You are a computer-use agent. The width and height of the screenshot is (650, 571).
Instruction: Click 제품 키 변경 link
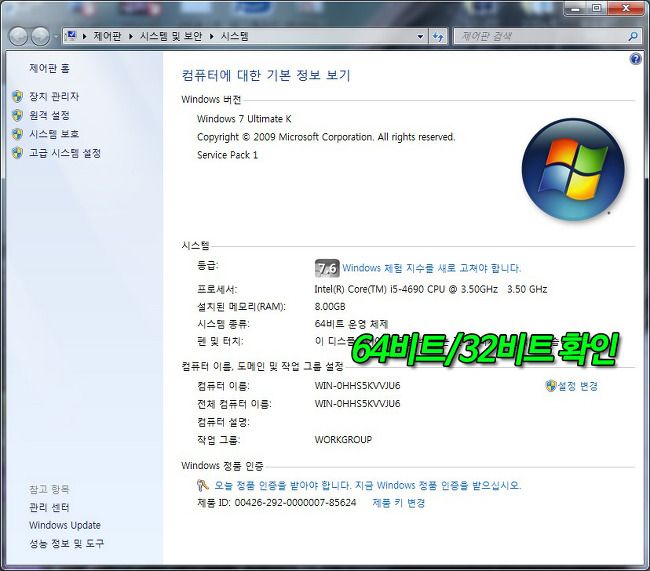pyautogui.click(x=398, y=503)
